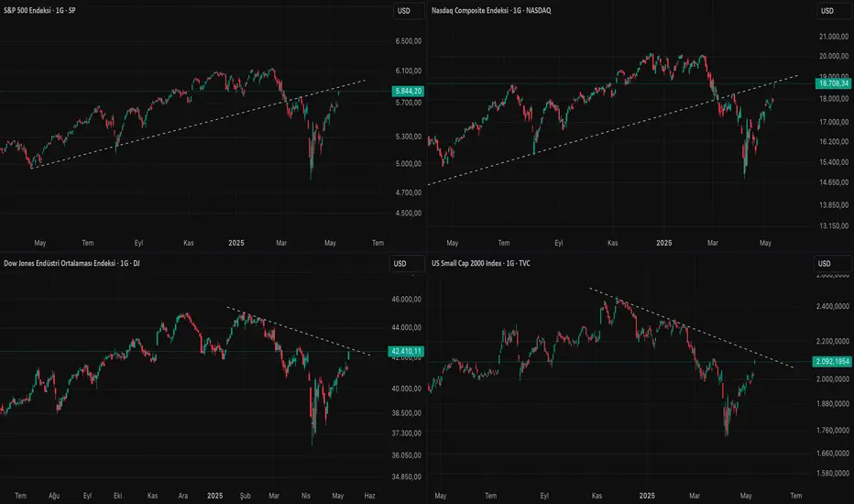The width and height of the screenshot is (854, 504).
Task: Select the 42.410,11 price label
Action: 406,351
